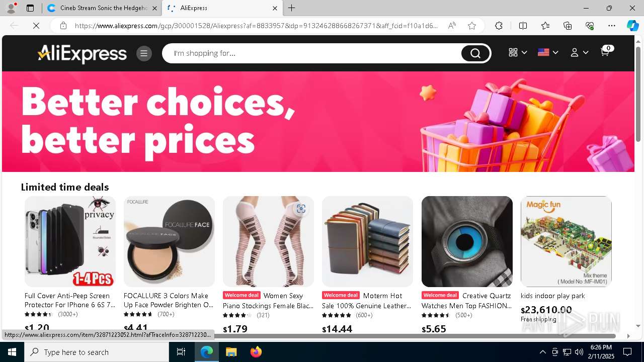Open Firefox from the taskbar

(256, 352)
